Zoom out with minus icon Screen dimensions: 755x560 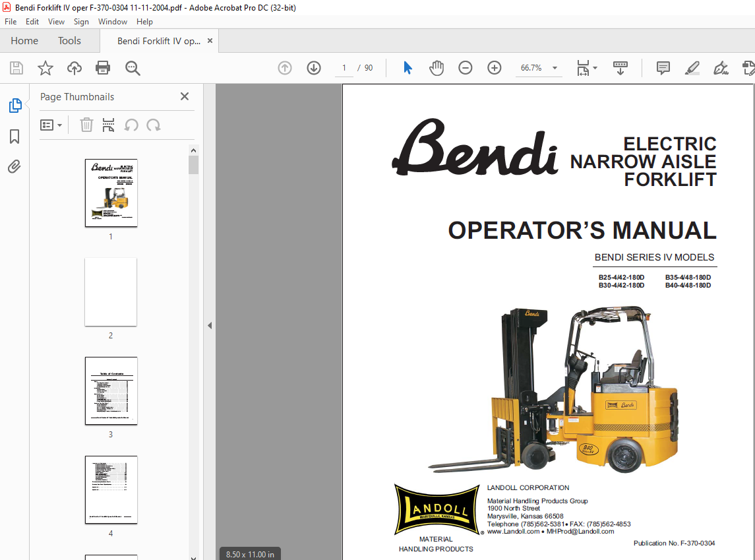click(465, 68)
